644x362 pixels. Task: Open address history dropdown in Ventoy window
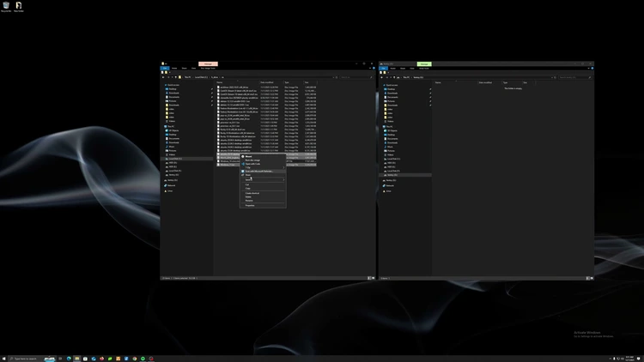(x=552, y=77)
